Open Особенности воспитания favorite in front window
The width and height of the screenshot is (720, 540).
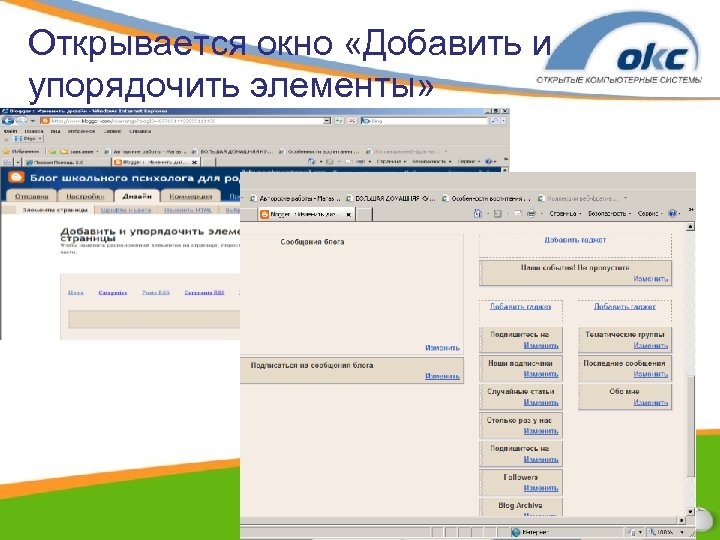click(487, 199)
